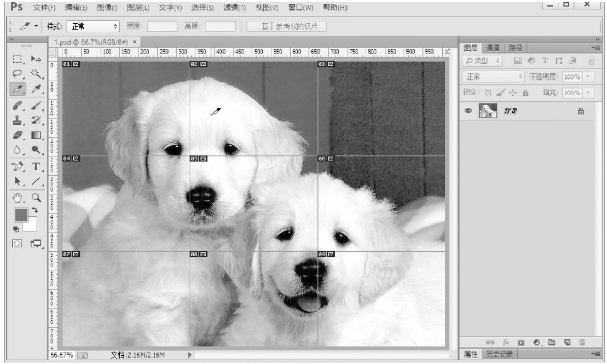Image resolution: width=607 pixels, height=364 pixels.
Task: Click the foreground color swatch
Action: pos(21,214)
